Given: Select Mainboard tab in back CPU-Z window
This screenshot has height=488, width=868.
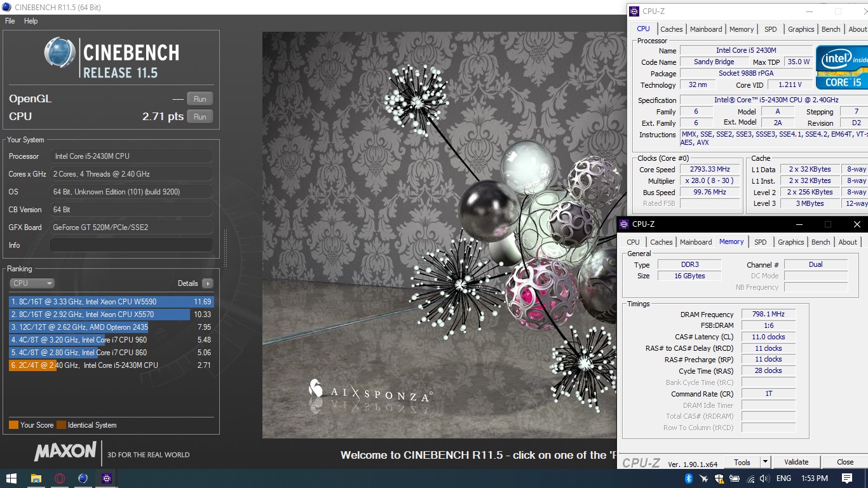Looking at the screenshot, I should coord(706,29).
